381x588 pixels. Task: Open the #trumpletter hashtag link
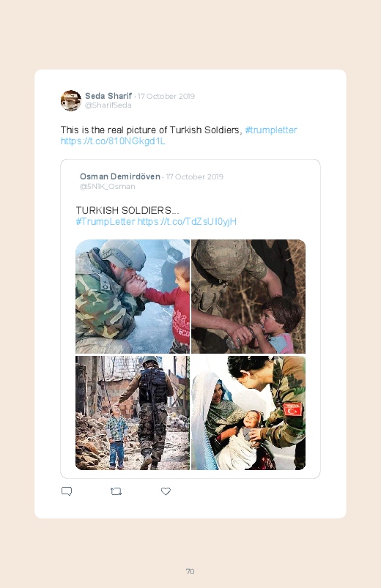(271, 130)
